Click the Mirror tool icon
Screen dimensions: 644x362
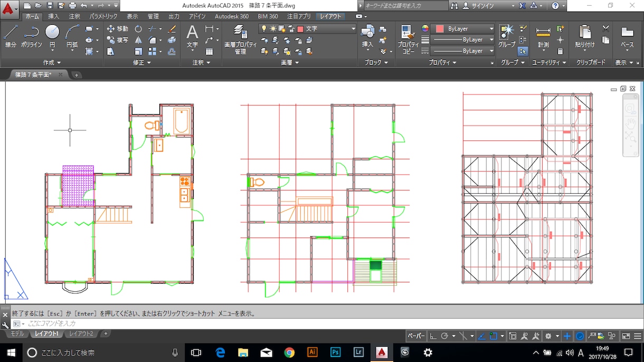pyautogui.click(x=138, y=40)
